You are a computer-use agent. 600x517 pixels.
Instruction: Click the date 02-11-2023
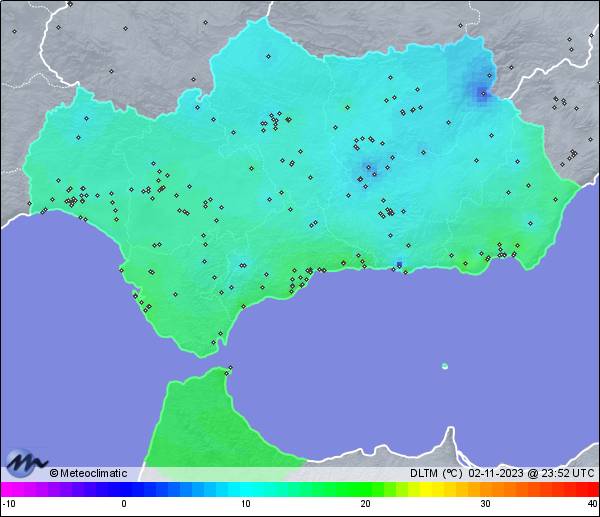(x=496, y=473)
